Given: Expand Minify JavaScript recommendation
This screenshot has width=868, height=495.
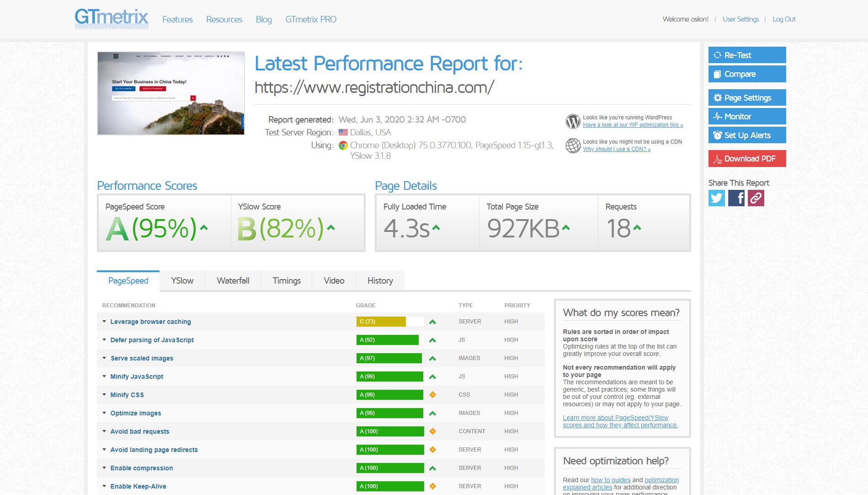Looking at the screenshot, I should (137, 377).
